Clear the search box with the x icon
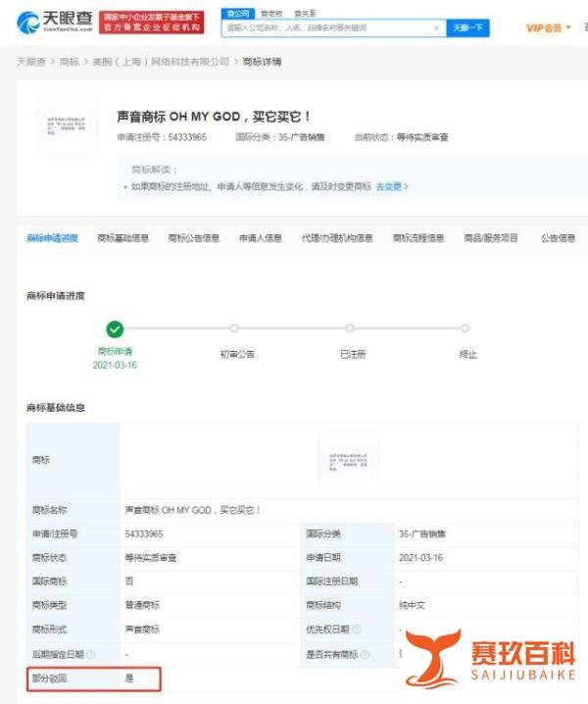Screen dimensions: 588x704 [x=436, y=27]
